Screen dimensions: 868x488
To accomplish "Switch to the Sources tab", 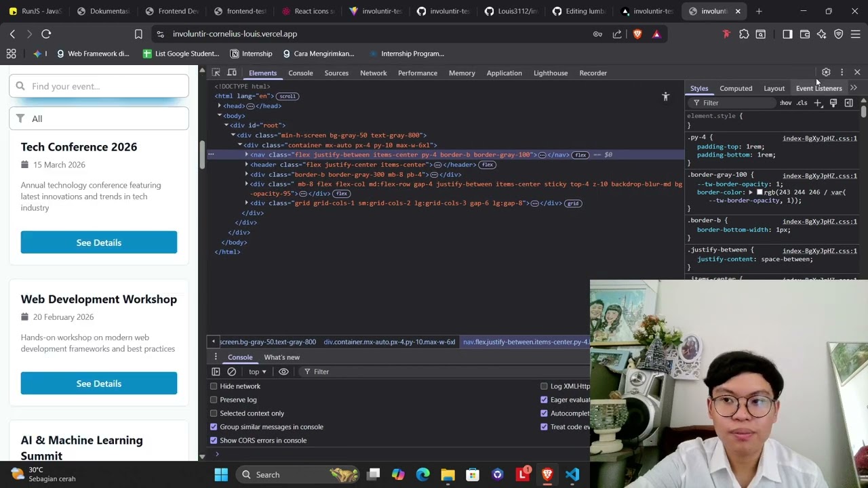I will pyautogui.click(x=336, y=73).
